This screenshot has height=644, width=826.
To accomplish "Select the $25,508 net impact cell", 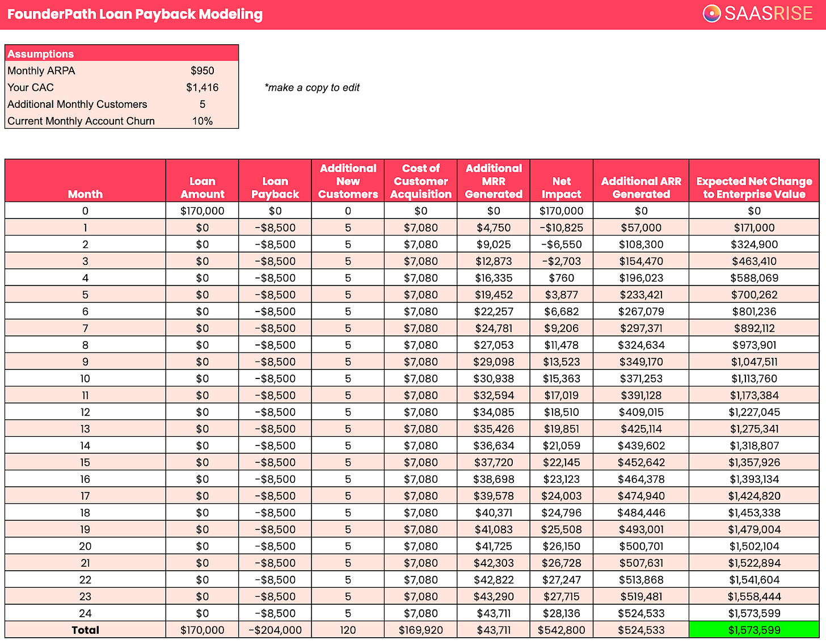I will (x=562, y=529).
